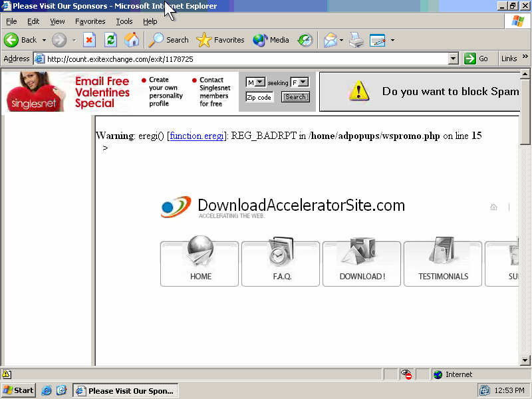The image size is (532, 399).
Task: Click the greyed Forward arrow button
Action: tap(59, 40)
